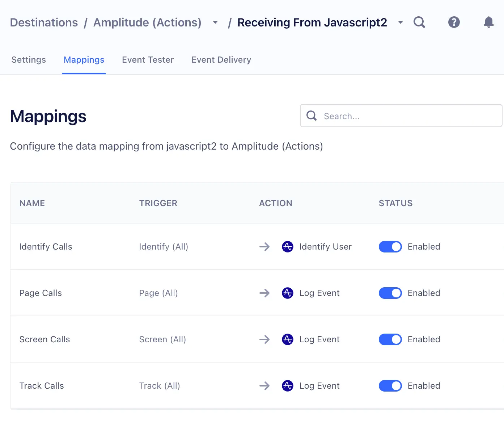
Task: Click the Track (All) trigger cell
Action: pos(160,386)
